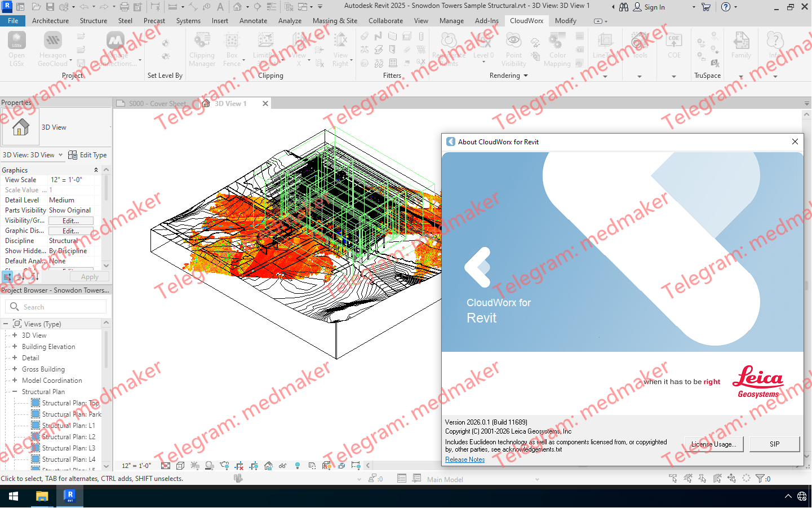The image size is (812, 508).
Task: Click Regenerate Points in the Rendering panel
Action: pyautogui.click(x=449, y=48)
